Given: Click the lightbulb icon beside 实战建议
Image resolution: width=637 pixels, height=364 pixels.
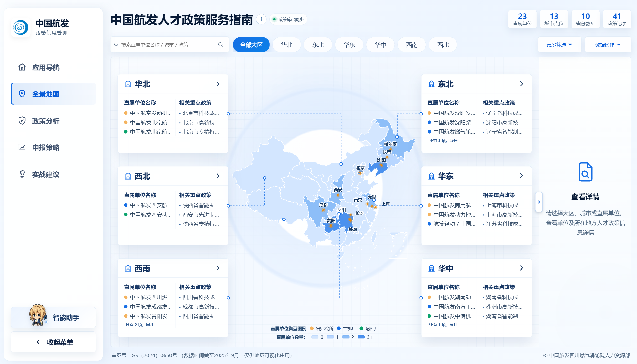Looking at the screenshot, I should [22, 174].
